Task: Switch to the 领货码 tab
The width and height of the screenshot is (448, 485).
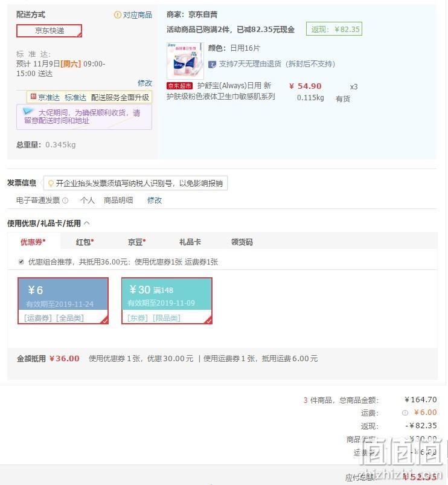Action: click(242, 242)
